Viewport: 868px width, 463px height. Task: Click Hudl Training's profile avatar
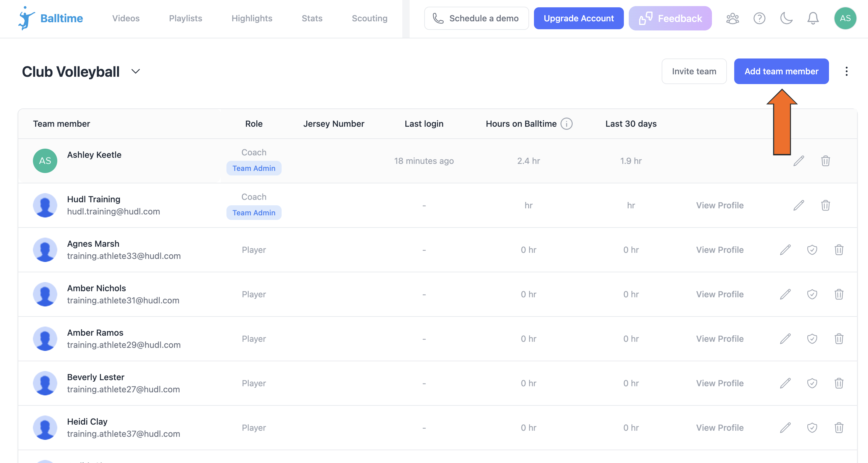(45, 205)
